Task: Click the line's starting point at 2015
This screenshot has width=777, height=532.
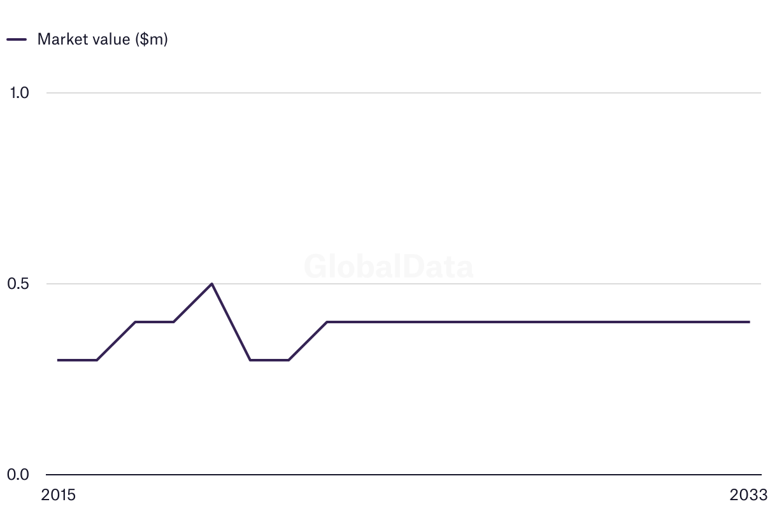Action: pos(59,360)
